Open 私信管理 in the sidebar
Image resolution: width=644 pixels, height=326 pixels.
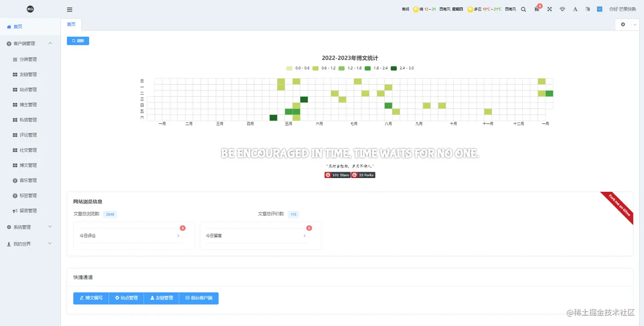30,120
